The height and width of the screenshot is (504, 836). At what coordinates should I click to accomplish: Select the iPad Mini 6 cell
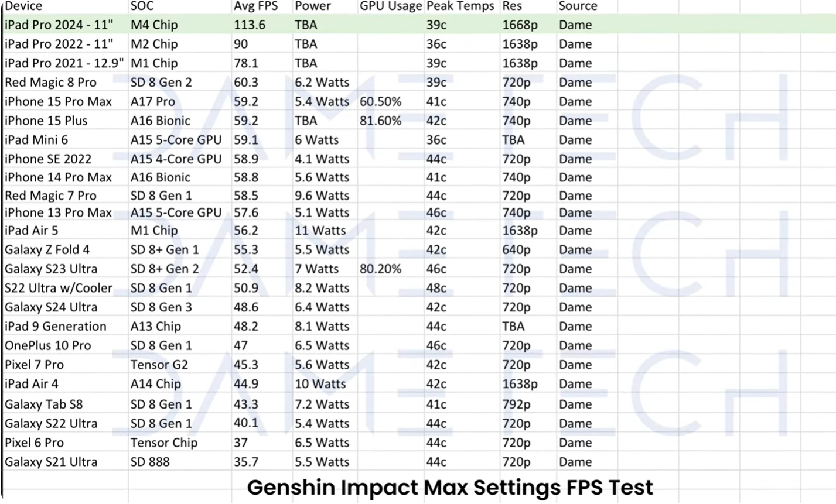pyautogui.click(x=36, y=140)
